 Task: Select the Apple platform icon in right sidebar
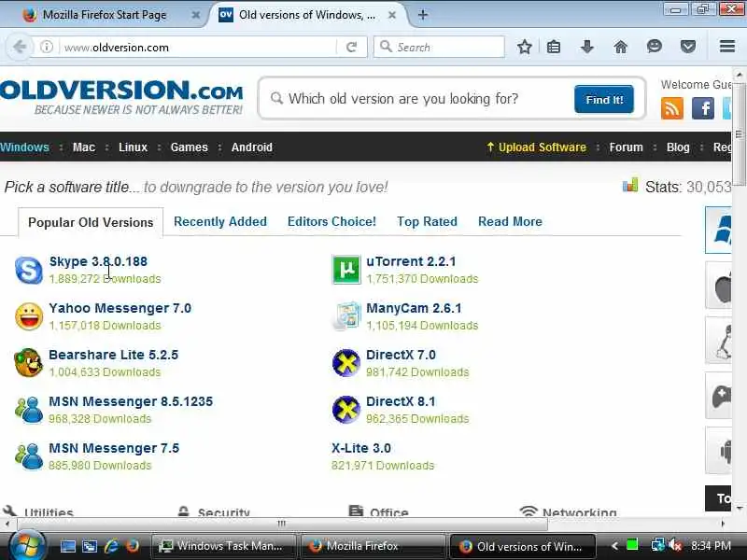718,285
